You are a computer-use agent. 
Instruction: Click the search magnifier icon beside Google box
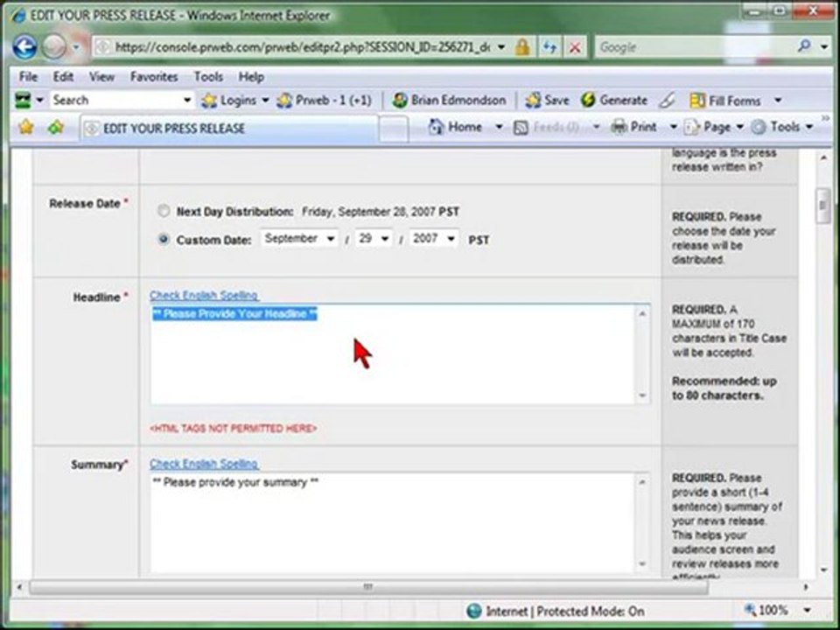[x=804, y=46]
